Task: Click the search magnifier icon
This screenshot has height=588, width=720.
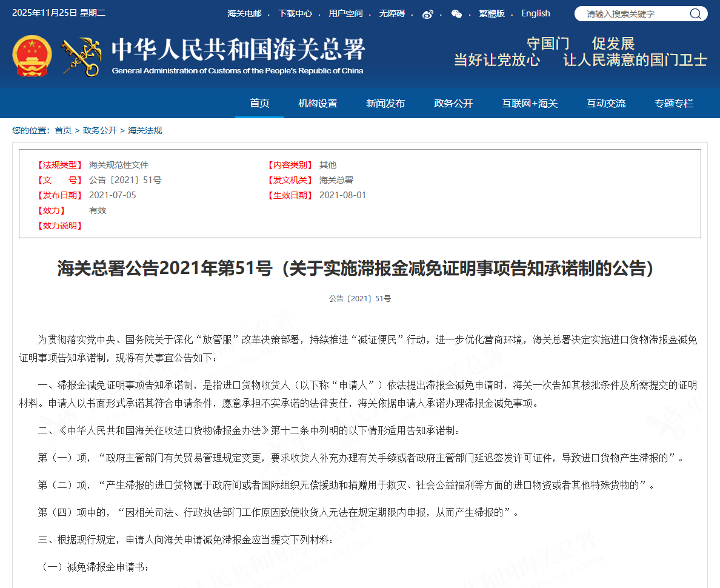Action: 695,14
